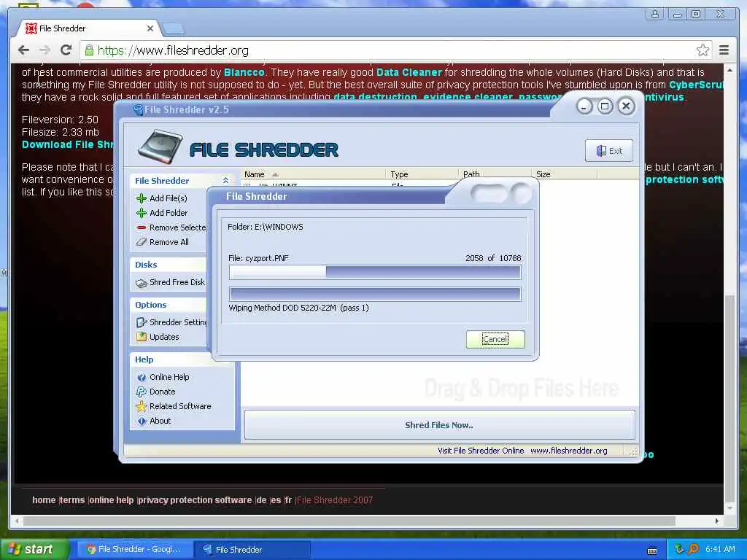Screen dimensions: 747x560
Task: Click the Updates label
Action: [164, 337]
